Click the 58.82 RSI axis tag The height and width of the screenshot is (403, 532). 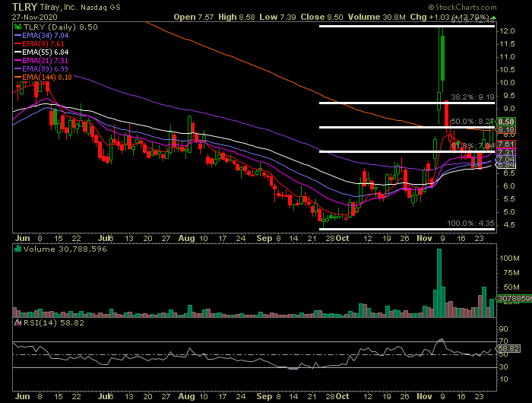(508, 349)
